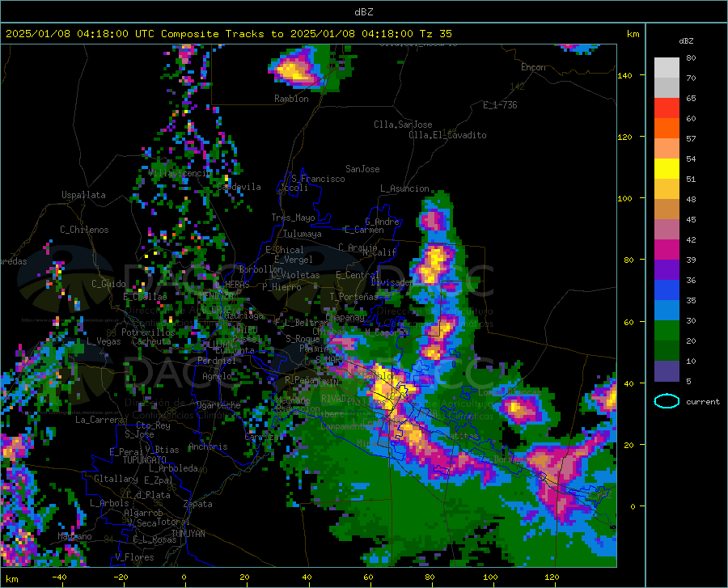Click the SanJose town label
Image resolution: width=728 pixels, height=588 pixels.
coord(362,169)
